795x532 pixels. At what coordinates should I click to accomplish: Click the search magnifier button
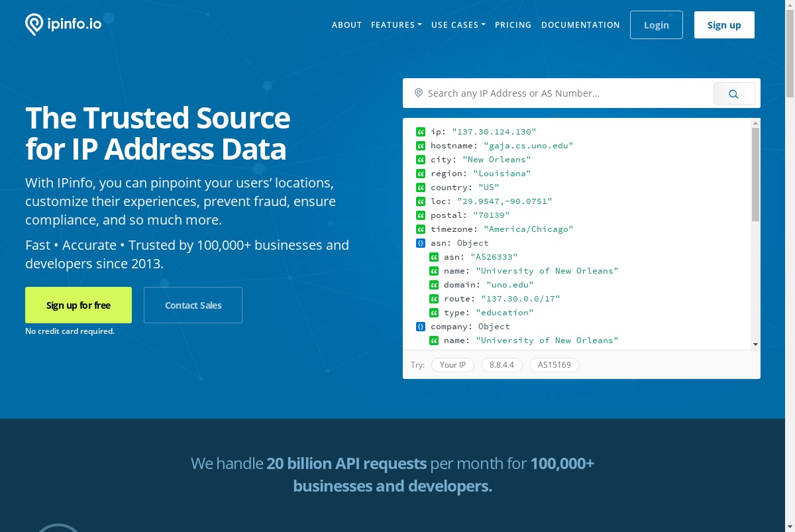click(734, 94)
